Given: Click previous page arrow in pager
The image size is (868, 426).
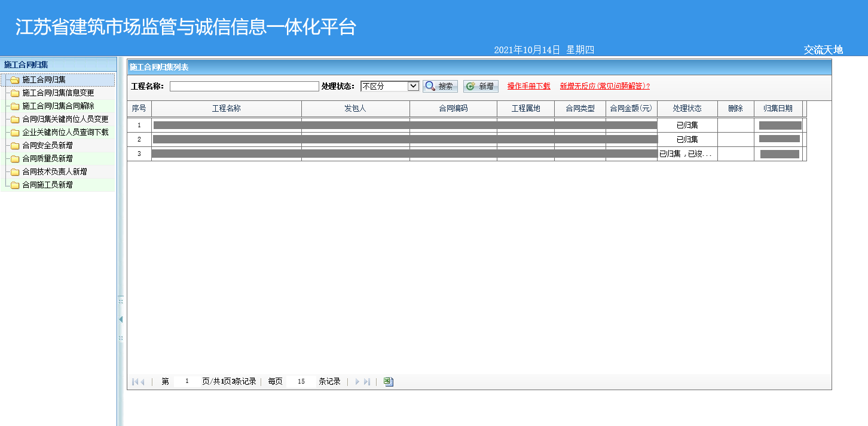Looking at the screenshot, I should [142, 382].
